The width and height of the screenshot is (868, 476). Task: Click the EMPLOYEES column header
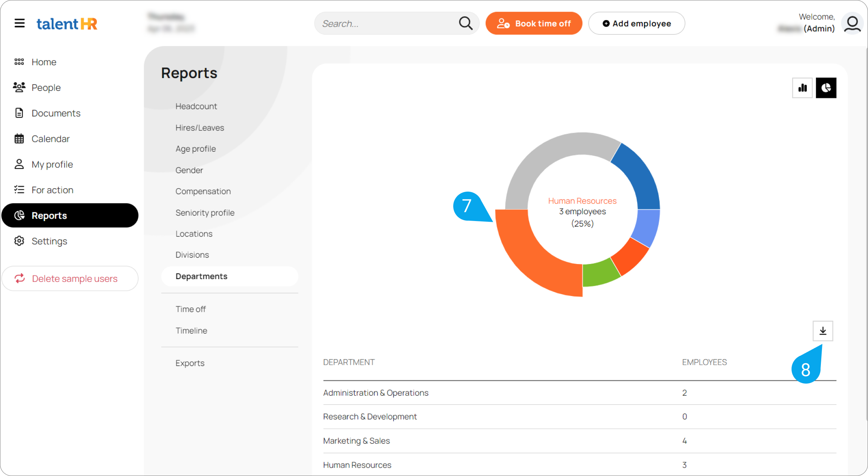click(704, 362)
